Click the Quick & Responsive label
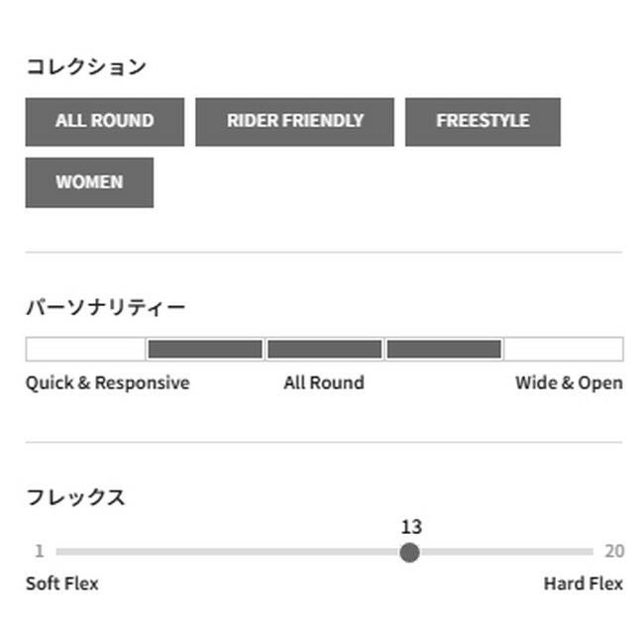 [107, 382]
